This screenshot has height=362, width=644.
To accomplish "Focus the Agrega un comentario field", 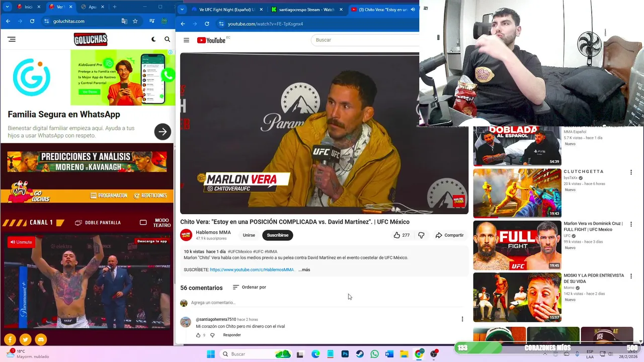I will (x=326, y=303).
